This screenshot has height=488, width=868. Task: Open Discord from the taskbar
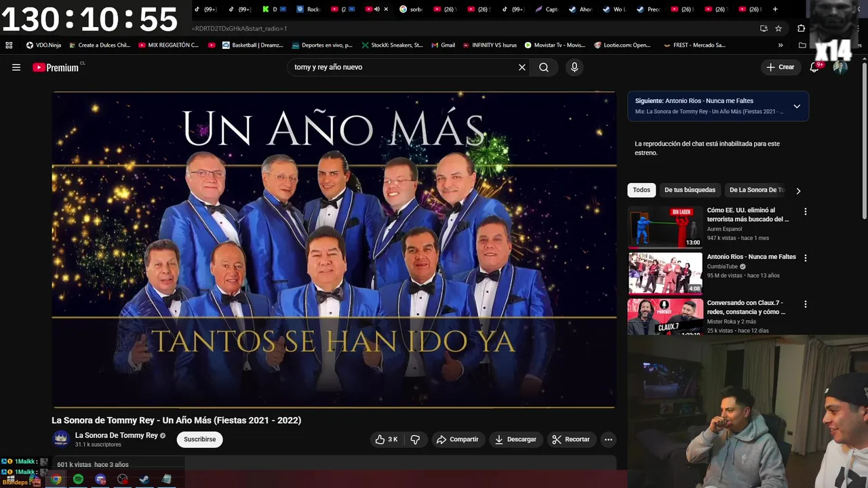pos(100,479)
